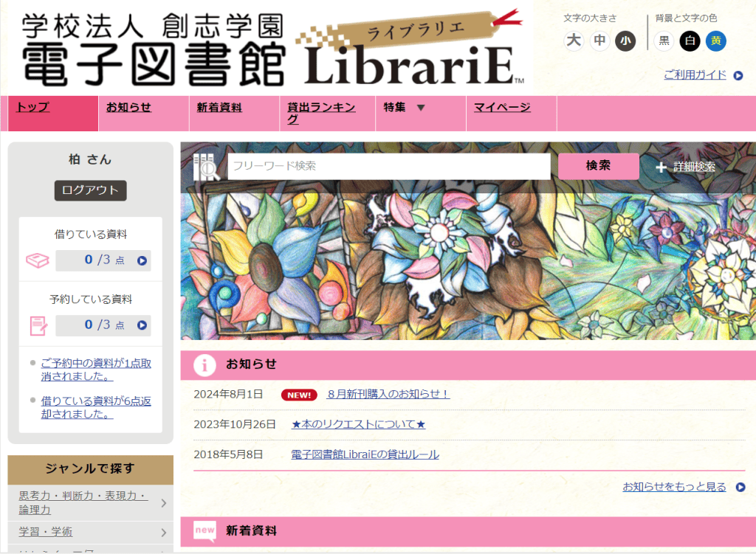Click the plus icon for 詳細検索
Viewport: 756px width, 554px height.
[x=661, y=167]
